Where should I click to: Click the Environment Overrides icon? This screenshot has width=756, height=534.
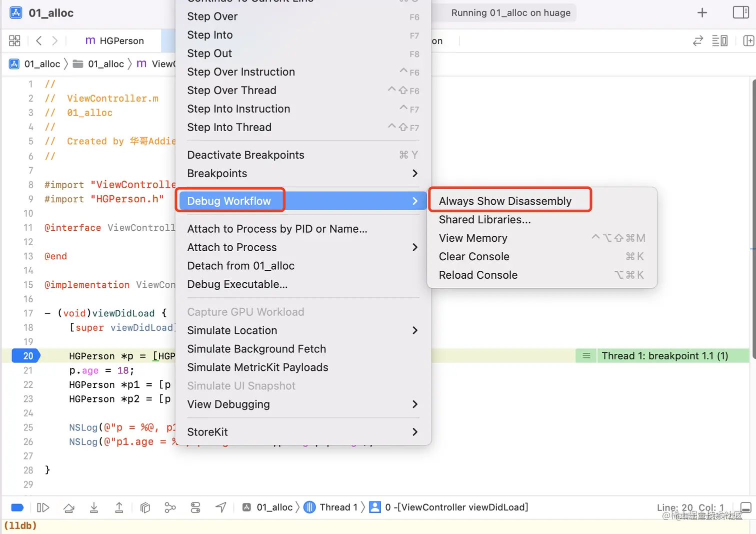point(195,507)
